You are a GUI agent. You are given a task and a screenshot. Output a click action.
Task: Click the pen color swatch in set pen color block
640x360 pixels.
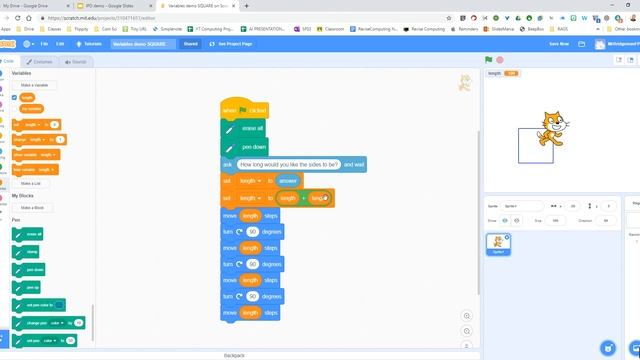pos(59,305)
